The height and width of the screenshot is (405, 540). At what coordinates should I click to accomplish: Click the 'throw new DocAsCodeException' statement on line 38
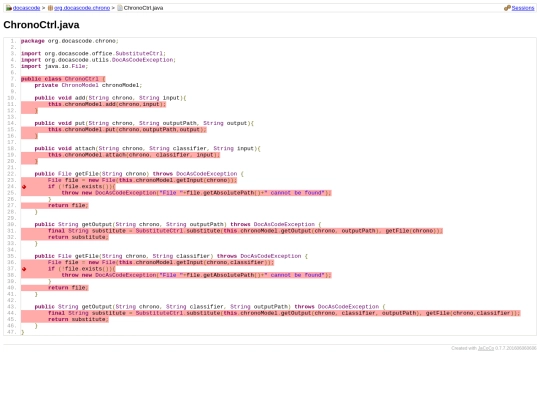click(x=196, y=275)
